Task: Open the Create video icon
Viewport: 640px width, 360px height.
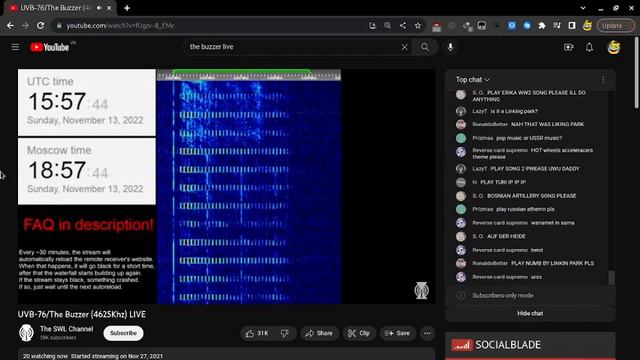Action: [x=569, y=47]
